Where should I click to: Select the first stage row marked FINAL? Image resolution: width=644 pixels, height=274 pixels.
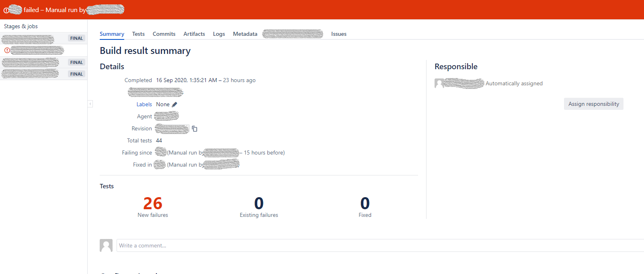click(x=43, y=39)
